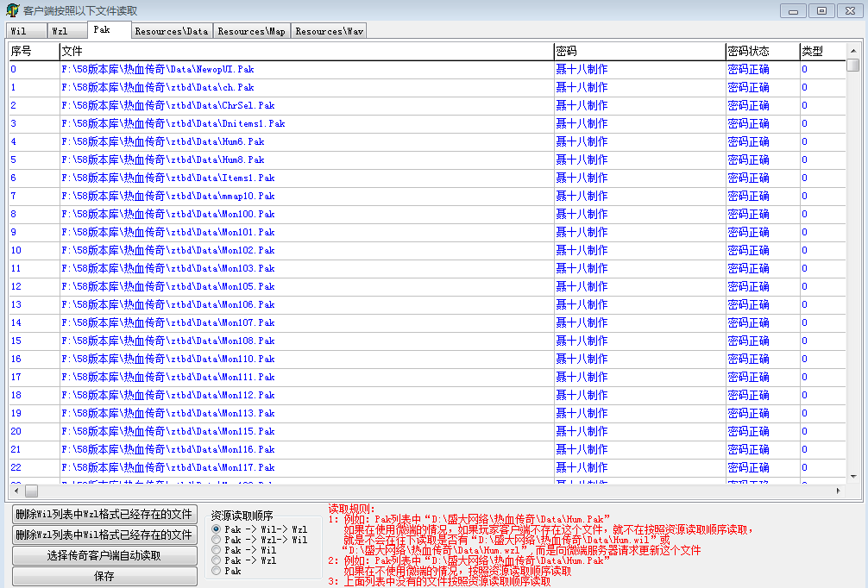Select row with Mon100.Pak file

click(x=168, y=214)
